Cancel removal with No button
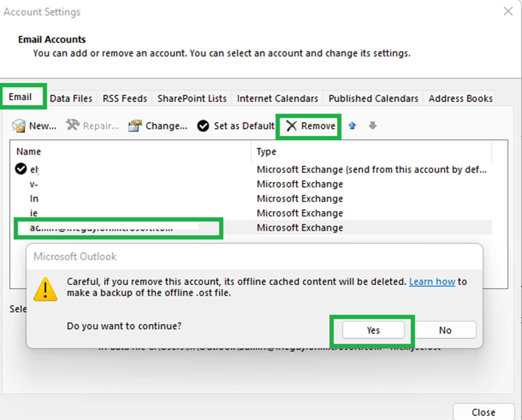Screen dimensions: 522x420 pos(445,330)
